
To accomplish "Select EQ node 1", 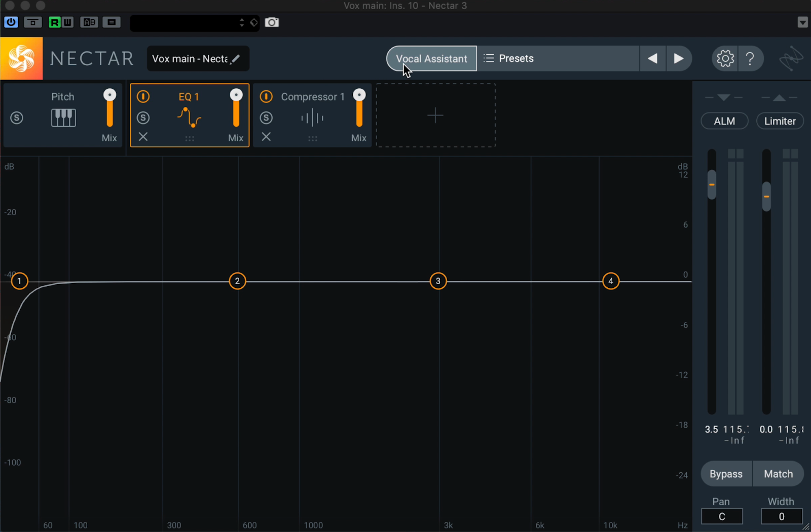I will (x=19, y=281).
